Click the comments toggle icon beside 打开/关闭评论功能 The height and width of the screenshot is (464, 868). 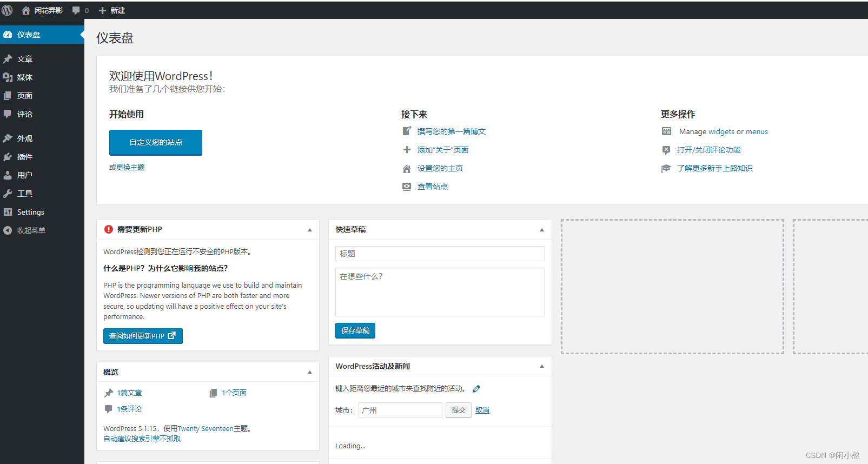tap(666, 150)
